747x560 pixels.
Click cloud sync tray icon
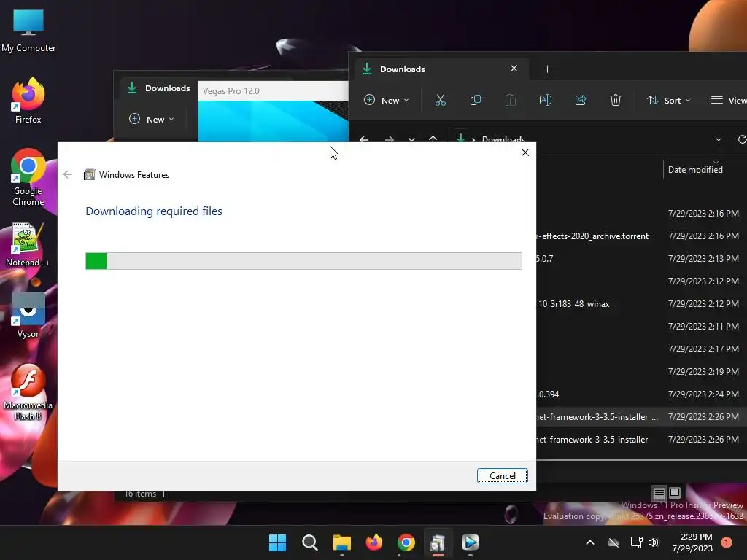[x=614, y=542]
